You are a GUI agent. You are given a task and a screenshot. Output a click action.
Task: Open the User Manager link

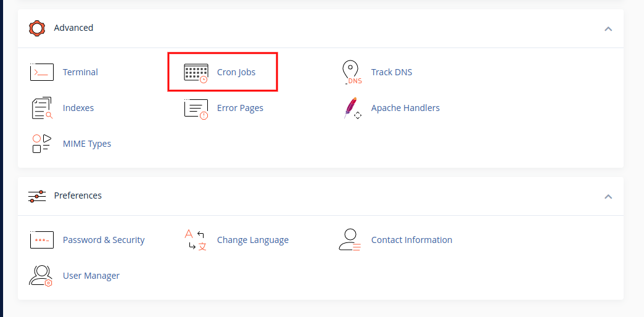click(91, 276)
